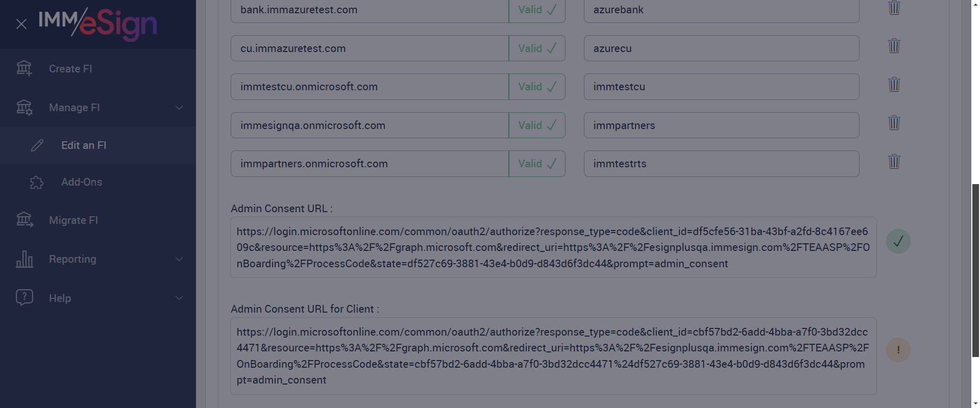This screenshot has height=408, width=980.
Task: Open the Edit an FI menu item
Action: click(84, 145)
